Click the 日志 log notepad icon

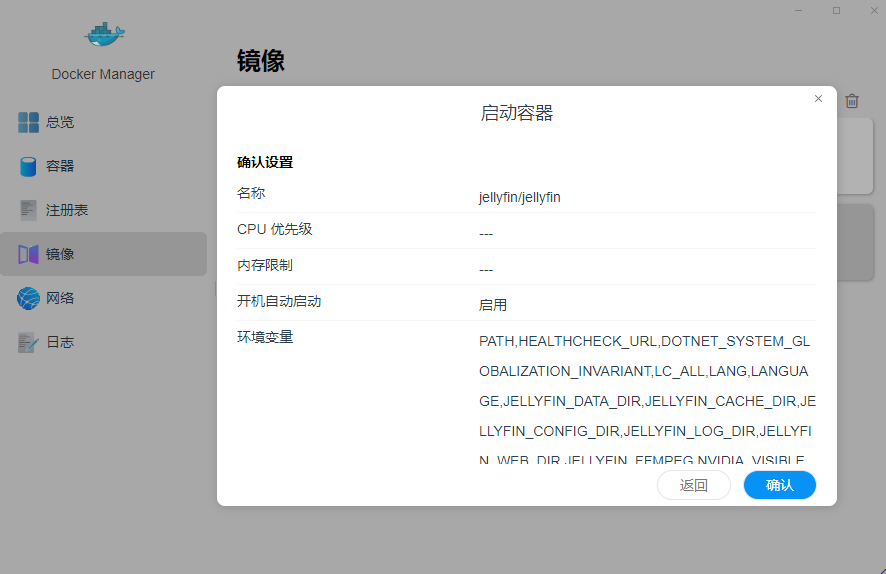pyautogui.click(x=28, y=342)
